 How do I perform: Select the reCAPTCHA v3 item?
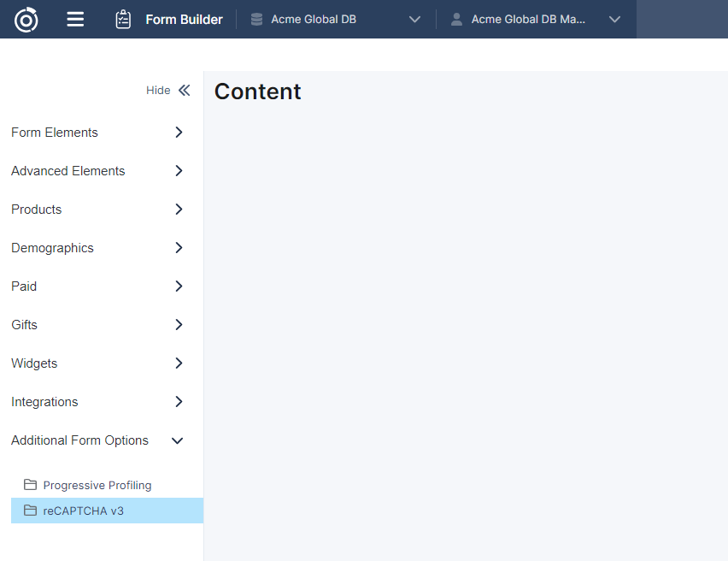(84, 511)
